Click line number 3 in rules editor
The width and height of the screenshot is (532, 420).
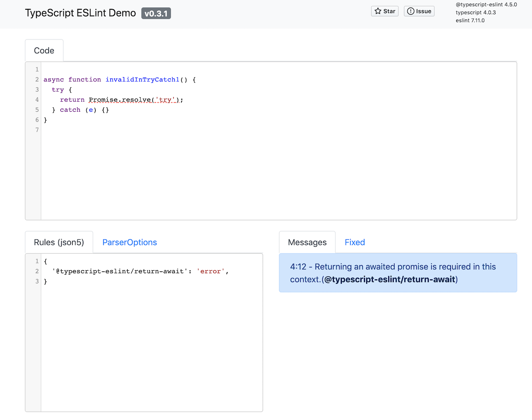point(37,282)
